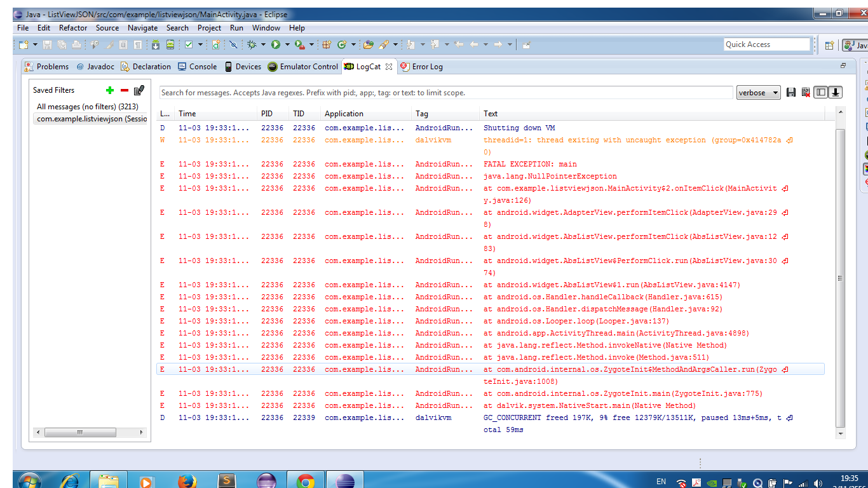Click the LogCat message search field
Screen dimensions: 868x488
coord(445,93)
